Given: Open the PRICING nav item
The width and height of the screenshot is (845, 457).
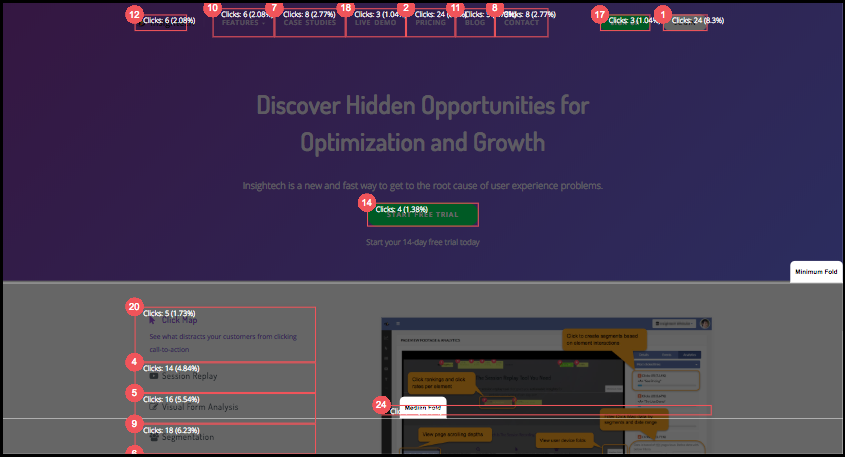Looking at the screenshot, I should click(431, 23).
